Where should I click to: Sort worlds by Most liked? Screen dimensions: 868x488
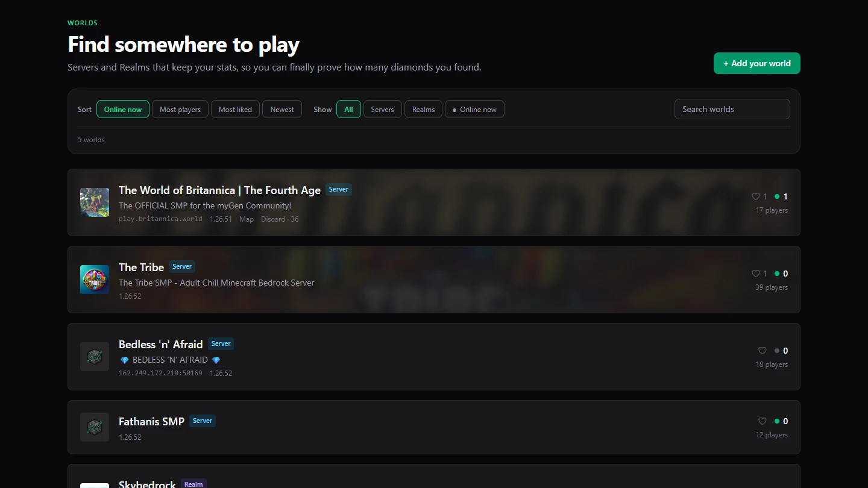(x=235, y=109)
